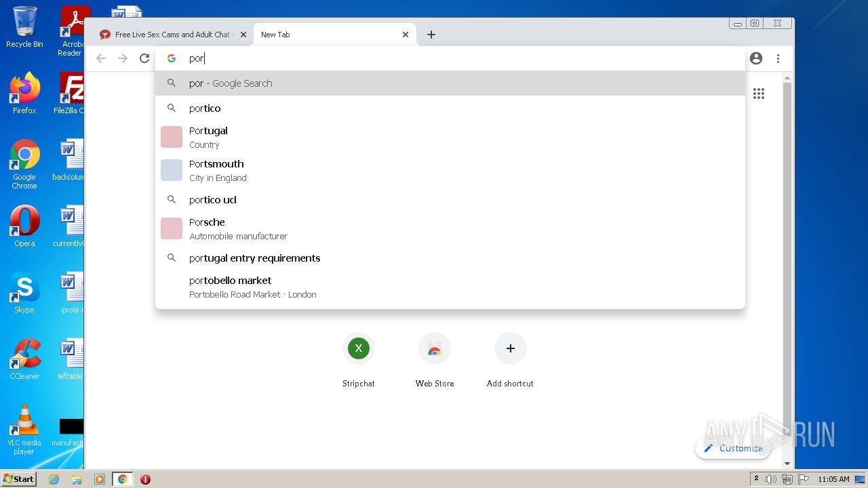
Task: Select the Recycle Bin desktop icon
Action: coord(24,27)
